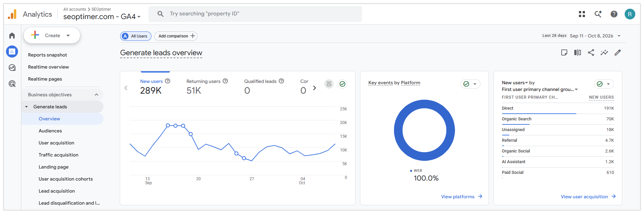Screen dimensions: 644x214
Task: Open the Help question mark icon
Action: coord(614,14)
